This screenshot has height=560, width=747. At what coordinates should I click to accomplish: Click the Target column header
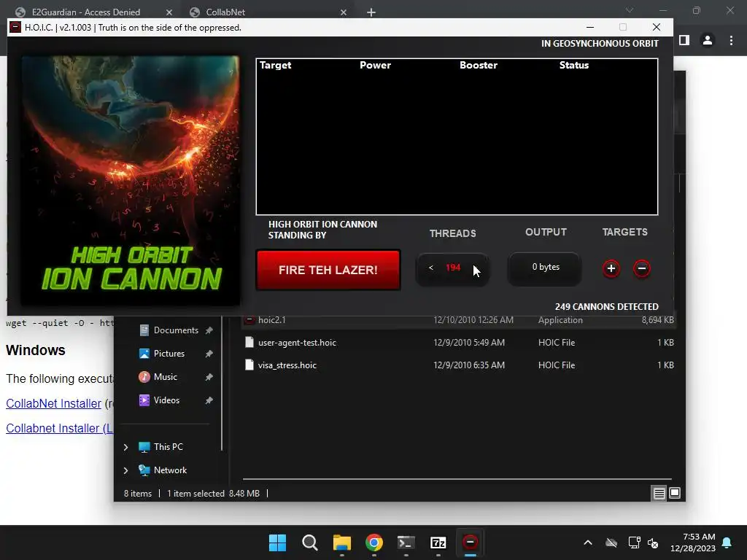tap(275, 65)
